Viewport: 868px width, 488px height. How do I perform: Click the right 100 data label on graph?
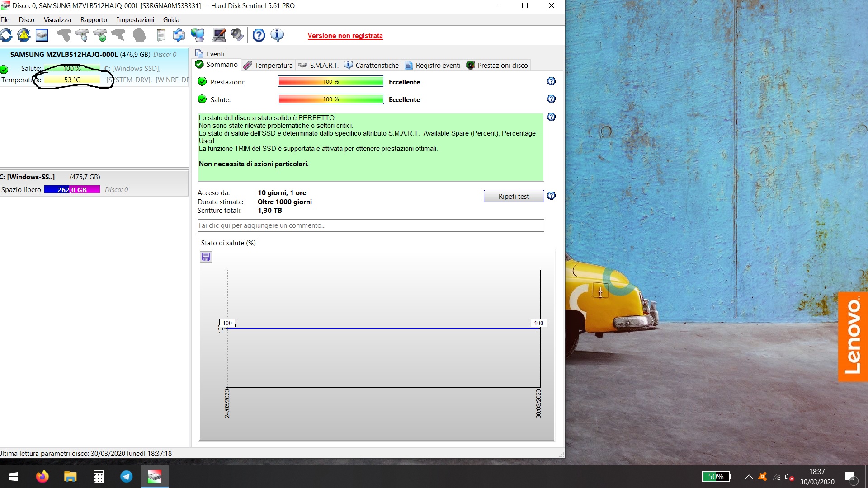point(538,323)
